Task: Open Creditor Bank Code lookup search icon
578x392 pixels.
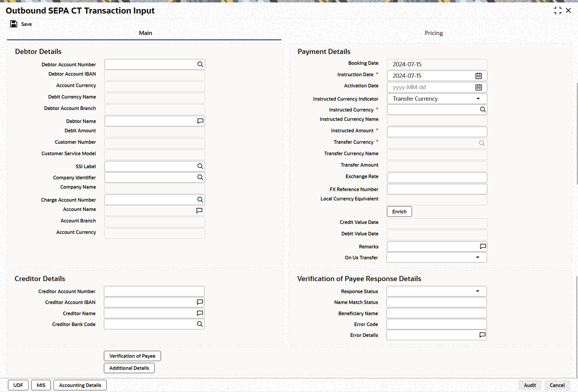Action: coord(200,324)
